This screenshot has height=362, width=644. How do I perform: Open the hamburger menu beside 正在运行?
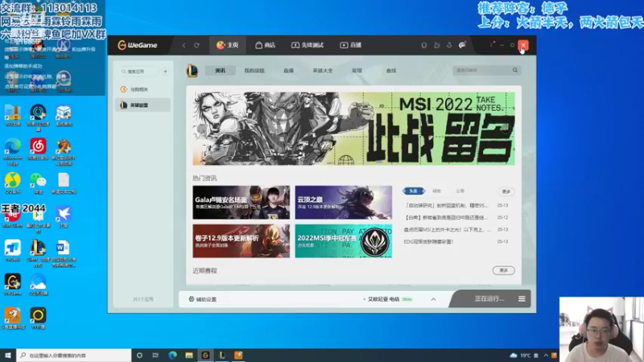point(522,298)
